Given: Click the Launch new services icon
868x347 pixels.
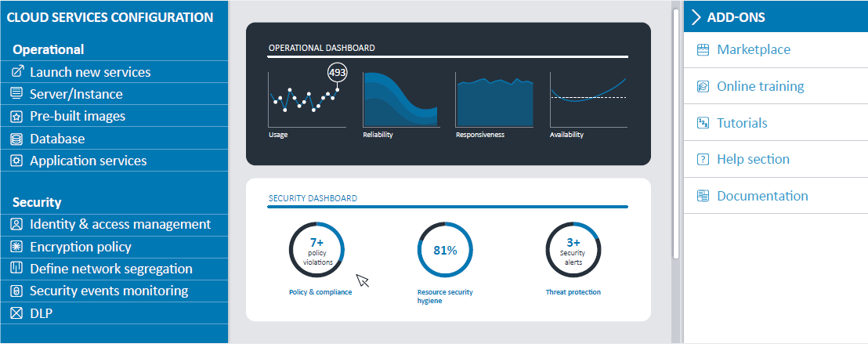Looking at the screenshot, I should point(16,72).
